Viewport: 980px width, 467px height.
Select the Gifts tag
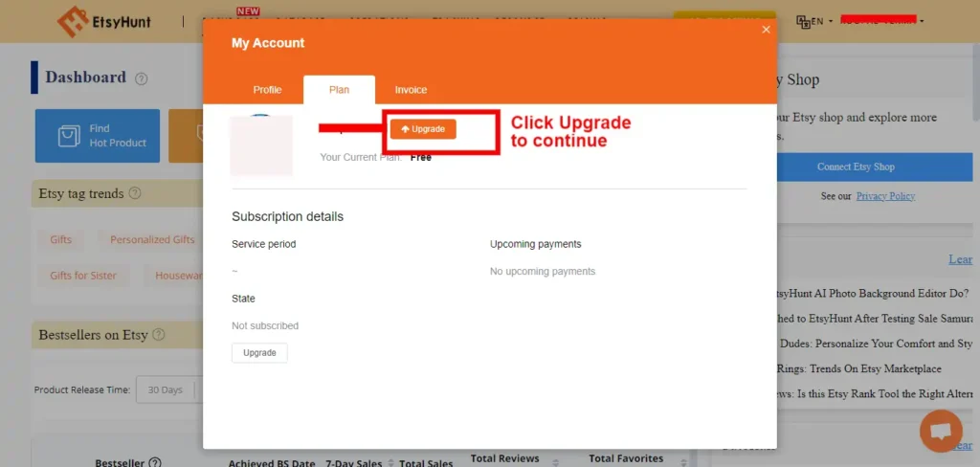[60, 239]
